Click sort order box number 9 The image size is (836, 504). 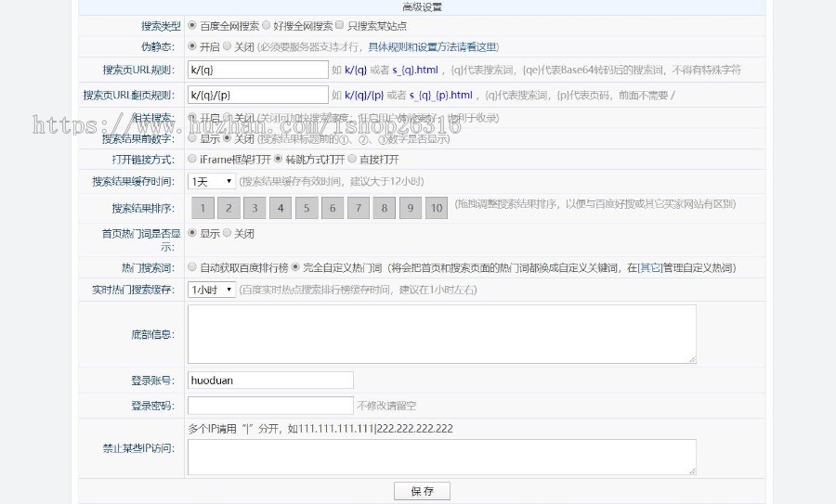tap(411, 208)
